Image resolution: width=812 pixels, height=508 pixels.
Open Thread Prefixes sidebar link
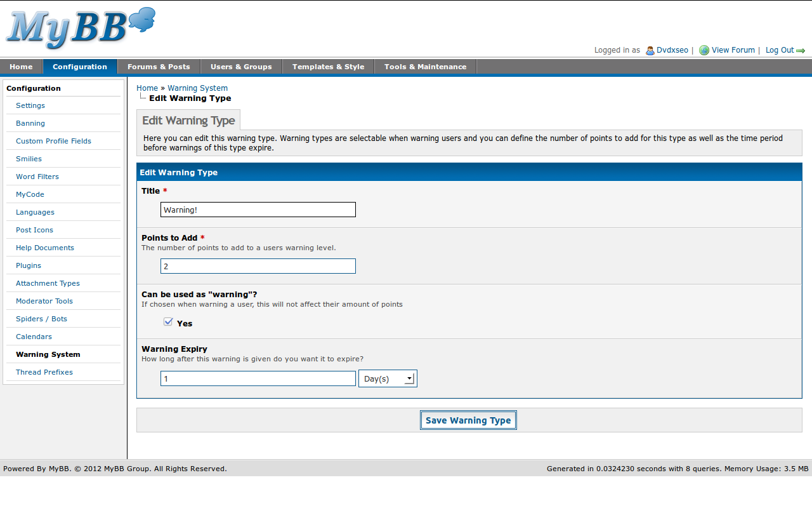[44, 372]
